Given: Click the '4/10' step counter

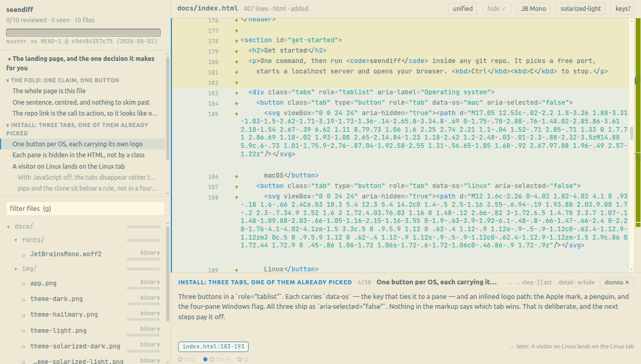Looking at the screenshot, I should [364, 282].
